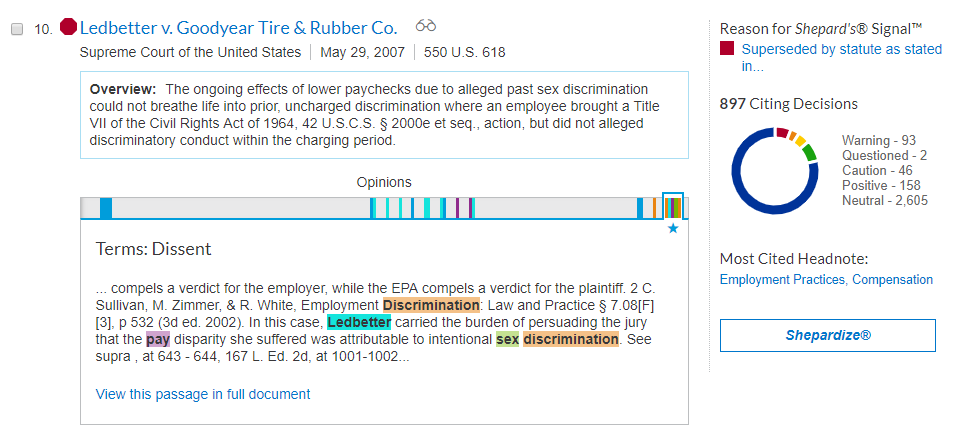The width and height of the screenshot is (955, 435).
Task: Click the red Warning segment of donut chart
Action: coord(782,132)
